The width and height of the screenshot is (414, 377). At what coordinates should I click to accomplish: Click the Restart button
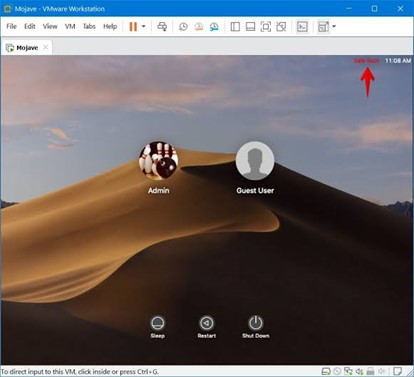pos(207,327)
